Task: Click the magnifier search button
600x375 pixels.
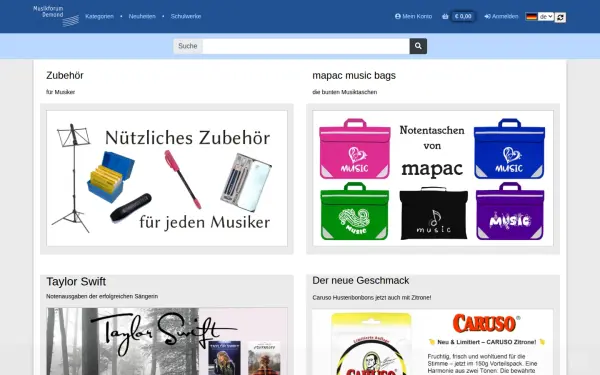Action: pyautogui.click(x=418, y=46)
